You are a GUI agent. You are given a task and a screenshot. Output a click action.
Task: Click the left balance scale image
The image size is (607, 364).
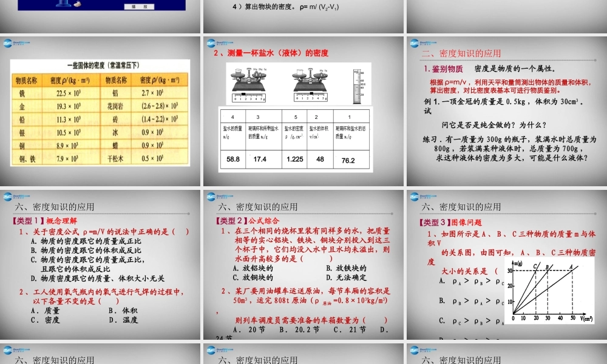[249, 85]
